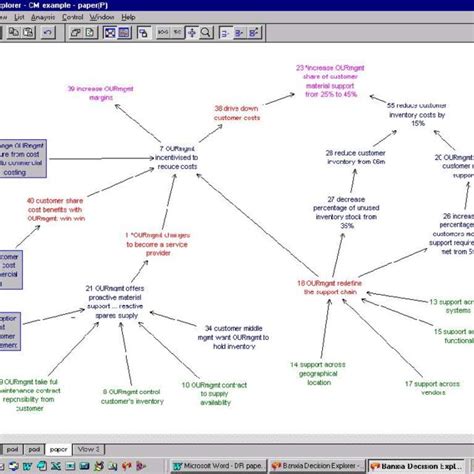
Task: Click the small icon just before the move cursor icon
Action: point(177,32)
